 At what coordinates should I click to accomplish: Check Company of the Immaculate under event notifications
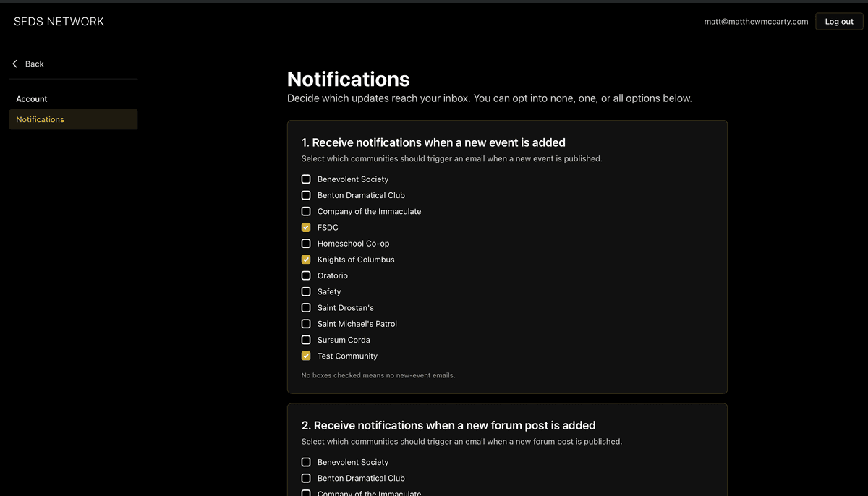[305, 211]
